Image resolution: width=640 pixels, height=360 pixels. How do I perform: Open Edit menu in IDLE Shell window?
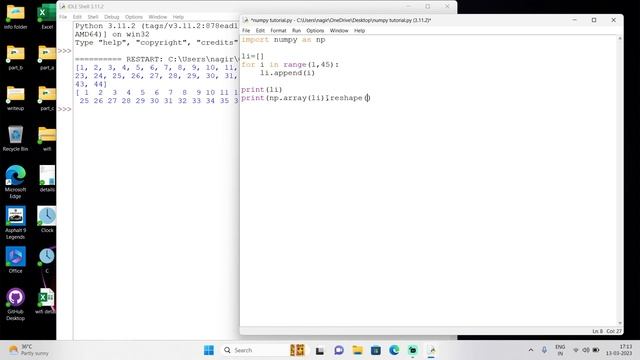(x=77, y=17)
